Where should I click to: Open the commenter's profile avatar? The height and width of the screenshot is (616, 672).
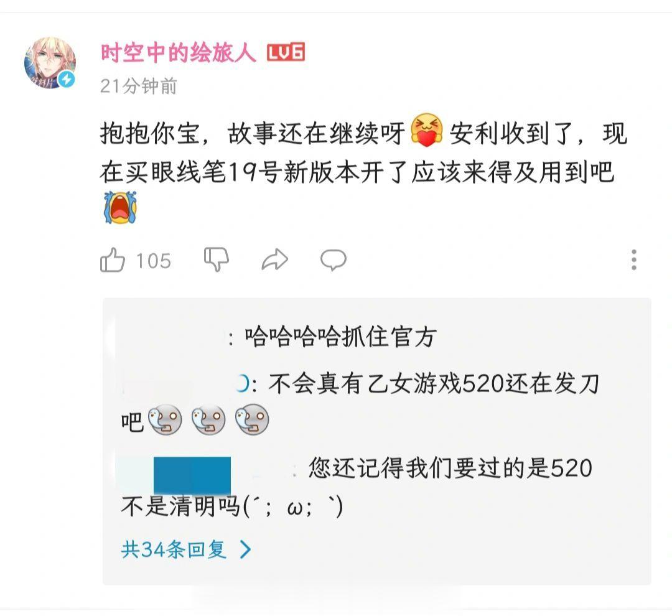tap(50, 63)
